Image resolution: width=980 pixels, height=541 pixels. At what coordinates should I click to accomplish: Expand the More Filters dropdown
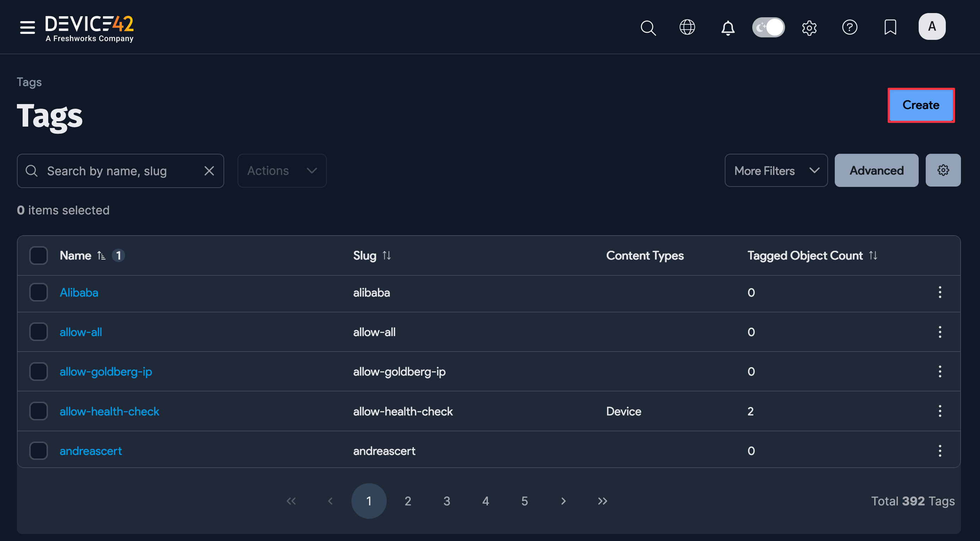776,170
